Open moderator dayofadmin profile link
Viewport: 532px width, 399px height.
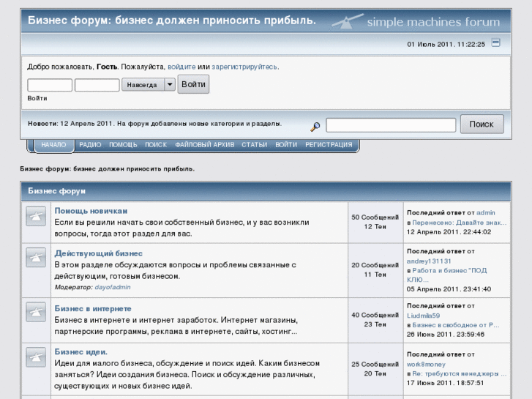[x=113, y=287]
